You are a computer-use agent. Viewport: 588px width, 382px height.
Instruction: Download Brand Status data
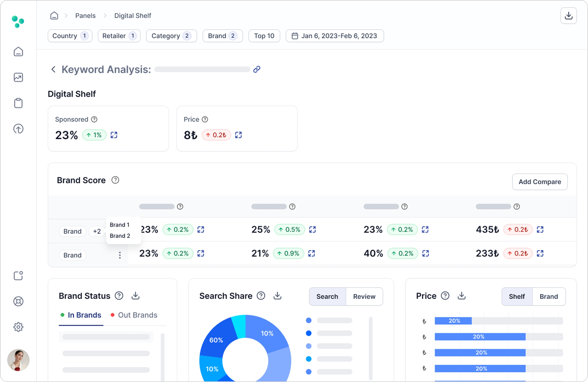(135, 296)
